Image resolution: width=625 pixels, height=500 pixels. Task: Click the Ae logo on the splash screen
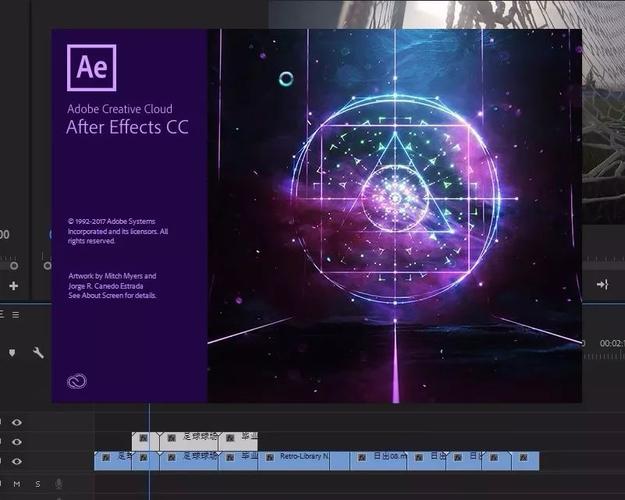92,68
